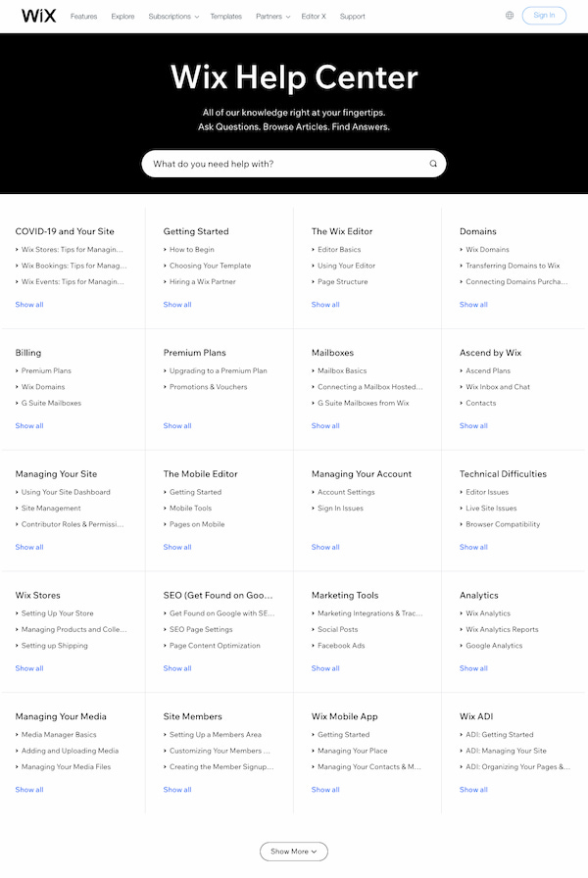Open the globe language selector
This screenshot has width=588, height=878.
point(510,16)
